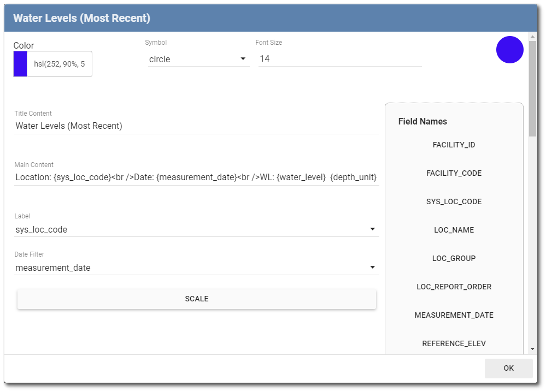Click the OK button
The width and height of the screenshot is (546, 392).
tap(508, 369)
